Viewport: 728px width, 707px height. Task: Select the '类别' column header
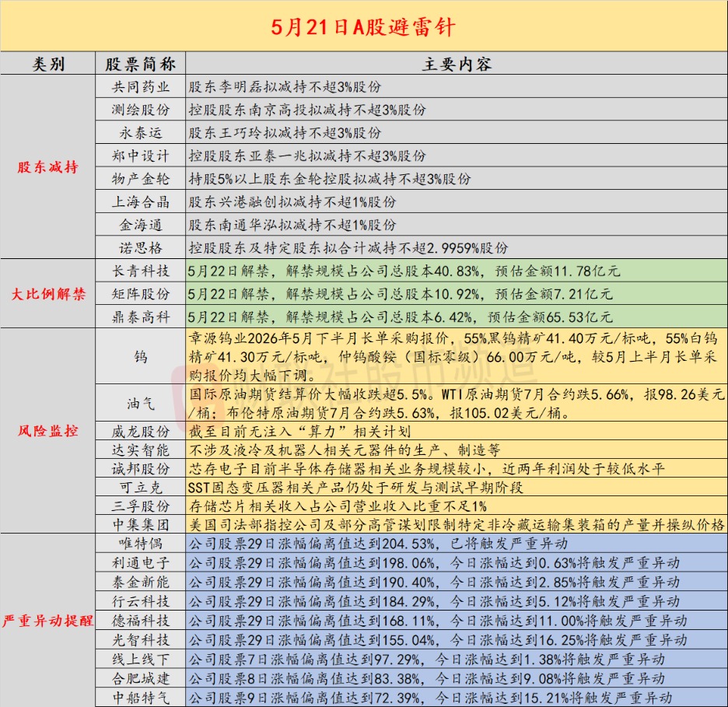tap(47, 64)
